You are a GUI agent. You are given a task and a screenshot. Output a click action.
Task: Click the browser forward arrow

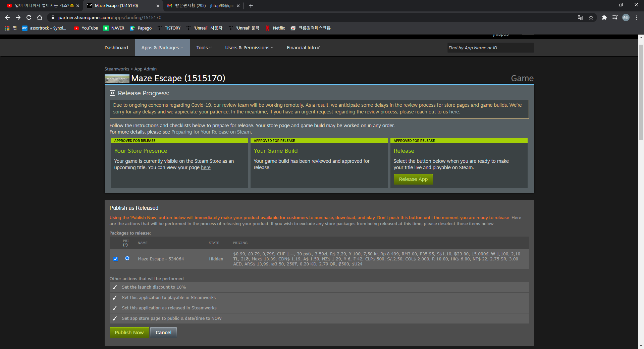point(18,17)
